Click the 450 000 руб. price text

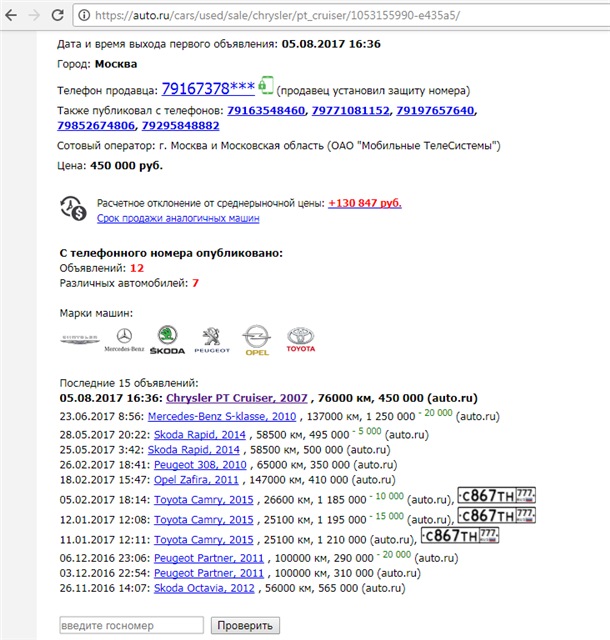(126, 166)
